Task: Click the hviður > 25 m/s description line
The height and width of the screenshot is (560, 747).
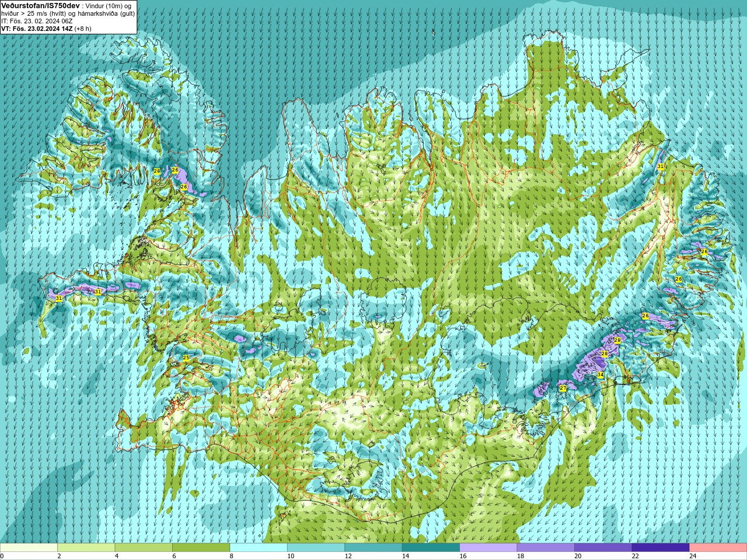Action: coord(68,13)
